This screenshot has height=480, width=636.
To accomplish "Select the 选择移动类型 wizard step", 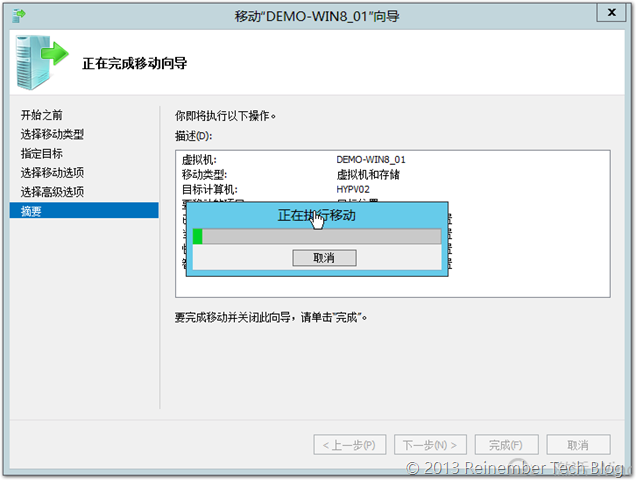I will 52,134.
